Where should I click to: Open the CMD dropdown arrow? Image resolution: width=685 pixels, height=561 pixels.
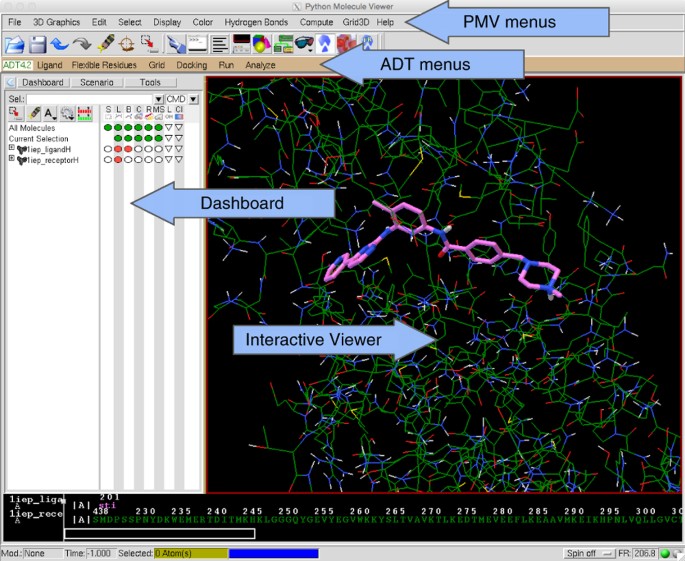(x=194, y=99)
